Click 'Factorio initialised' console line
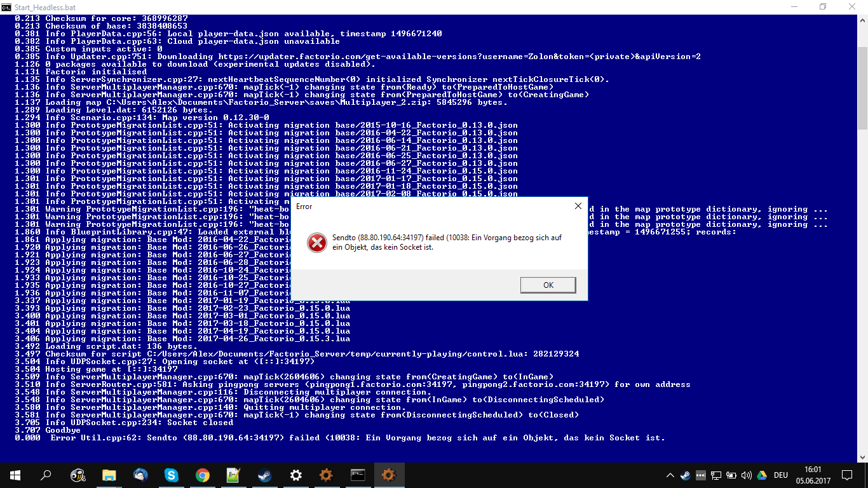The image size is (868, 488). (x=81, y=72)
